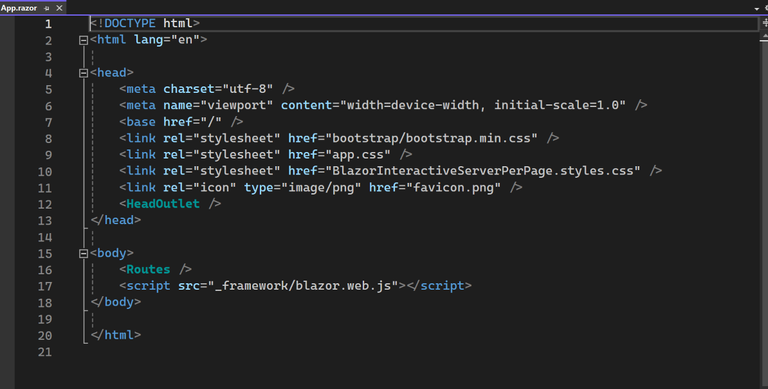768x389 pixels.
Task: Click the opening head tag
Action: tap(112, 73)
